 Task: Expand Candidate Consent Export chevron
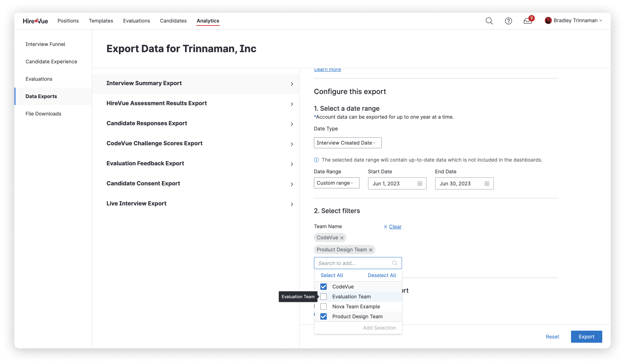pos(292,184)
